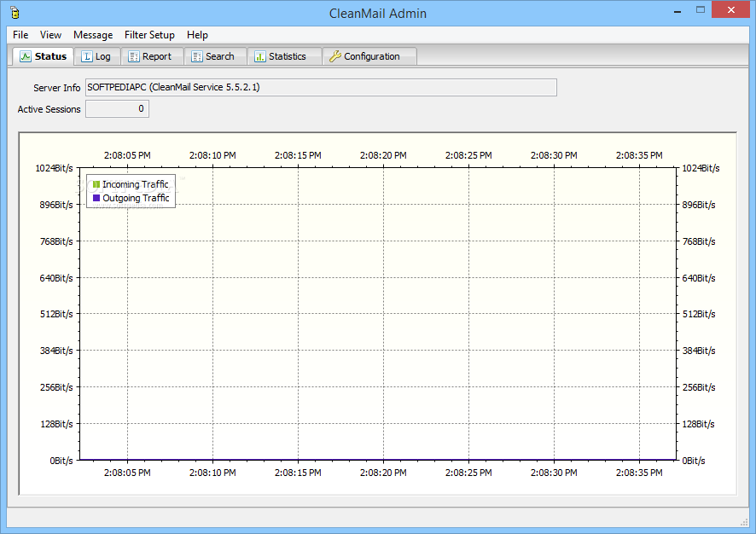Click the top 2:08:05 PM time label
The image size is (756, 534).
point(127,155)
